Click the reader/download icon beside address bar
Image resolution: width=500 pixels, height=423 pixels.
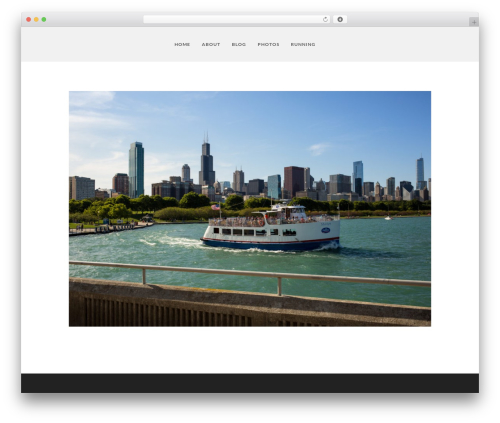(x=340, y=19)
